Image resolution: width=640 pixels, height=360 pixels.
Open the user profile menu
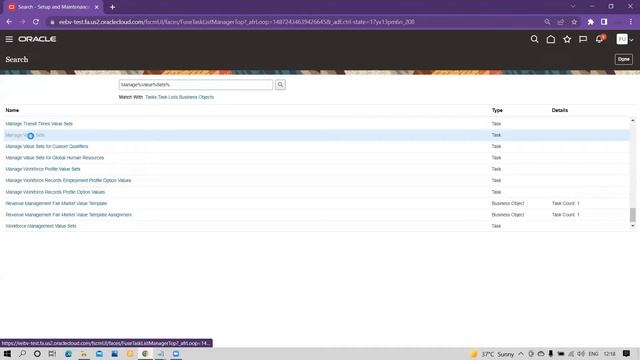[x=625, y=39]
